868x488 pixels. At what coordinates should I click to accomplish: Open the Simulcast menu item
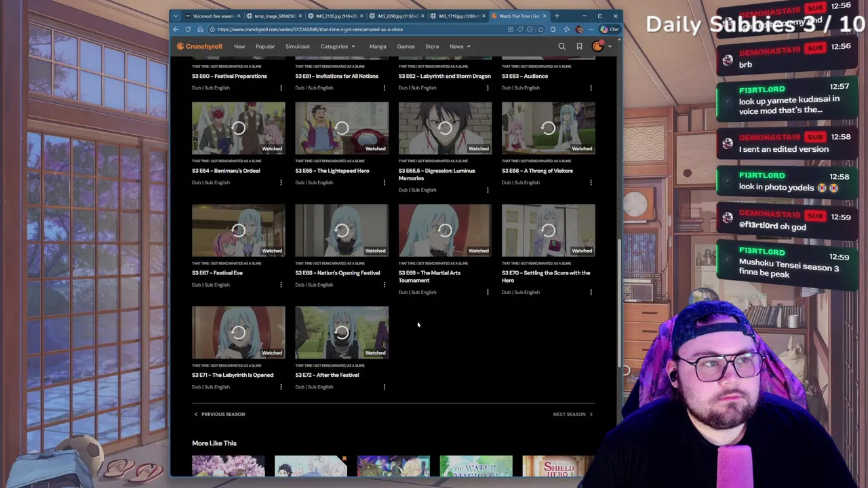(297, 47)
